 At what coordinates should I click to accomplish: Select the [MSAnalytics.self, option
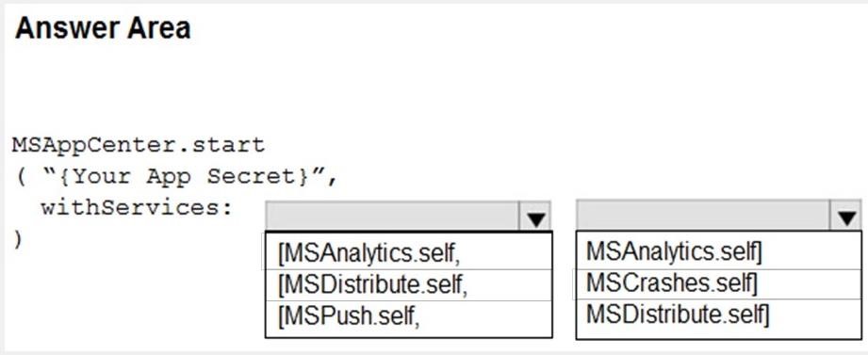[408, 254]
